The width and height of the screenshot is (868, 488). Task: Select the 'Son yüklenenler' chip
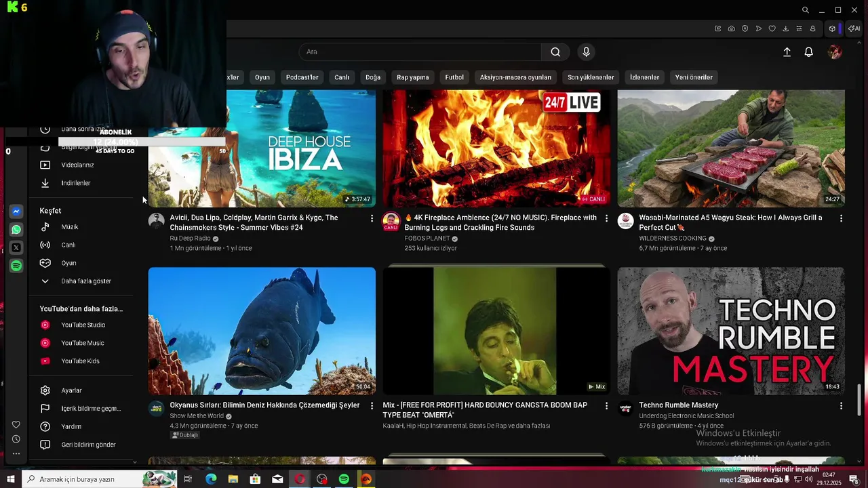(x=591, y=77)
